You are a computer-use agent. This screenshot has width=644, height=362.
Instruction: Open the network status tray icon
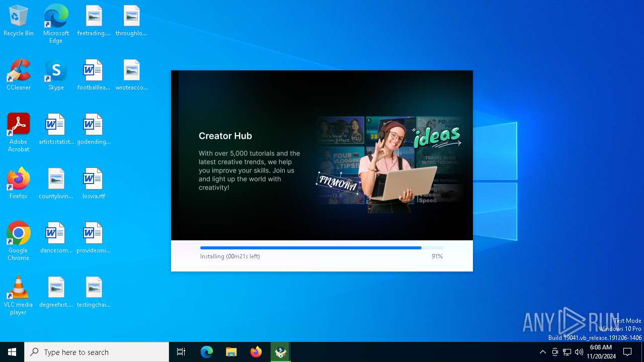(567, 352)
